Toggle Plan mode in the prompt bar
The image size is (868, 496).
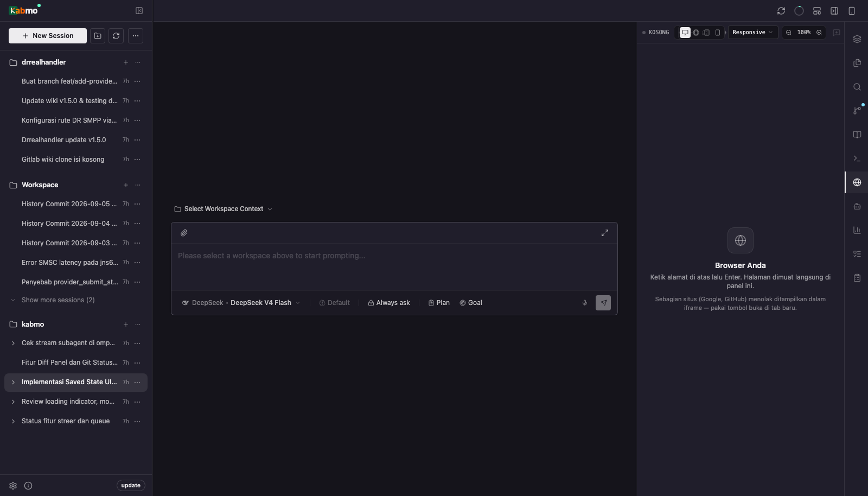439,303
